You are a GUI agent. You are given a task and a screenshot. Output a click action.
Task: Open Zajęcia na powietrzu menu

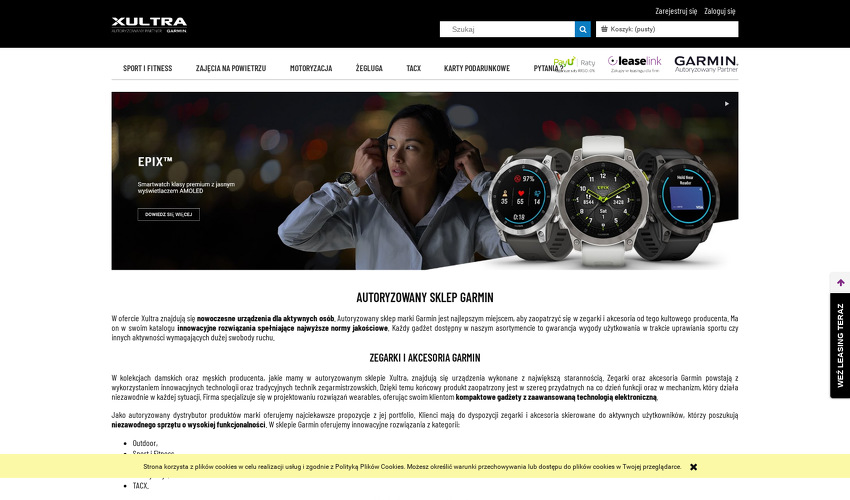[231, 68]
